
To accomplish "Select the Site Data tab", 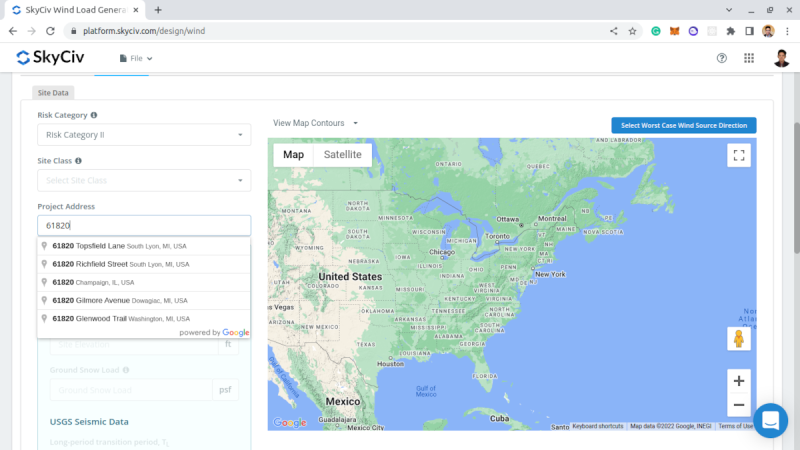I will 52,92.
